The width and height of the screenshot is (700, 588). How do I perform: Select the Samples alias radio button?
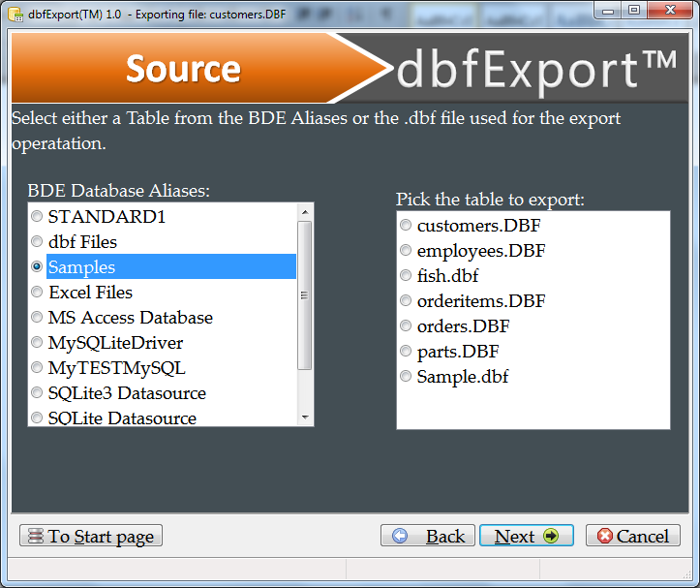(37, 266)
